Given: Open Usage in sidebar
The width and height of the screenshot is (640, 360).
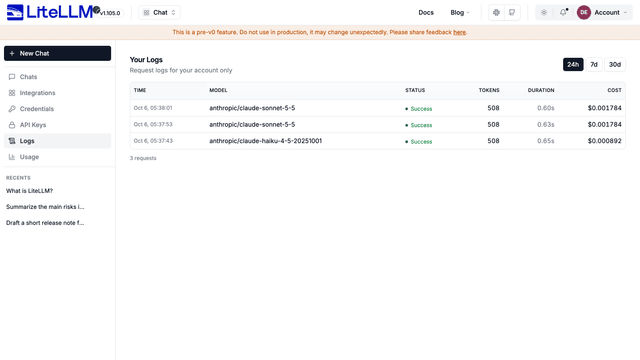Looking at the screenshot, I should 58,157.
